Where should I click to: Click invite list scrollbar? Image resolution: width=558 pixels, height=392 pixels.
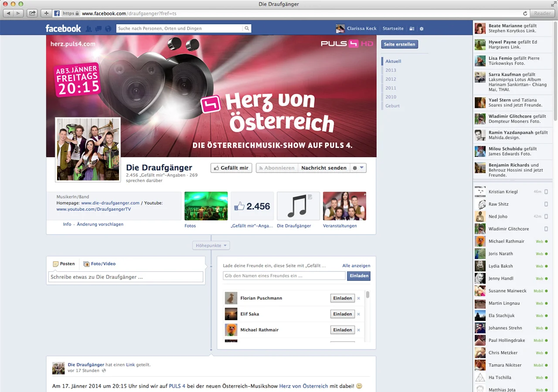click(368, 295)
